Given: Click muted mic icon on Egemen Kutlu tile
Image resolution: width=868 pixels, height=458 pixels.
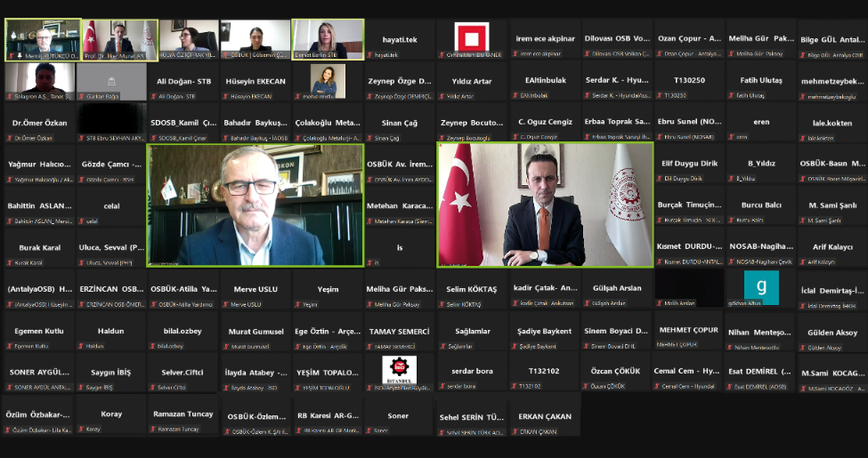Looking at the screenshot, I should click(x=10, y=346).
